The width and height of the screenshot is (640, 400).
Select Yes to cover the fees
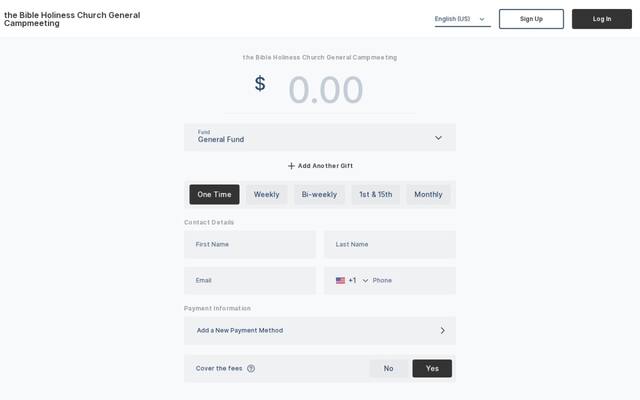pos(432,369)
